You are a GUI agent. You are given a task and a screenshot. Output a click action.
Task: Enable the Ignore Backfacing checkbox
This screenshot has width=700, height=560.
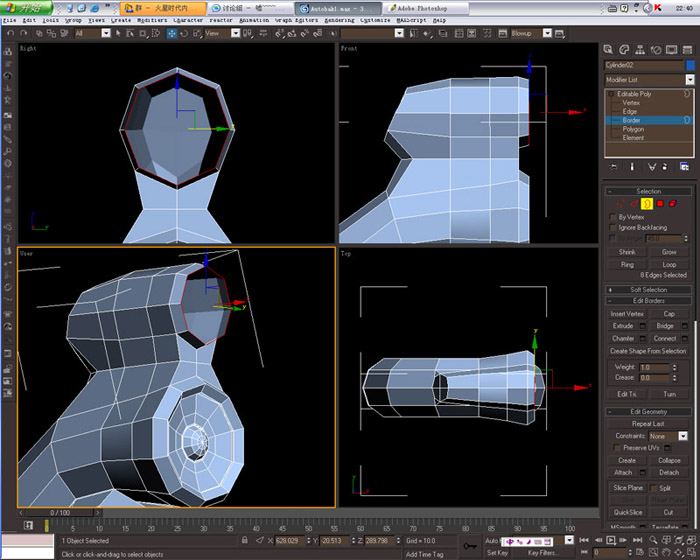(x=612, y=228)
